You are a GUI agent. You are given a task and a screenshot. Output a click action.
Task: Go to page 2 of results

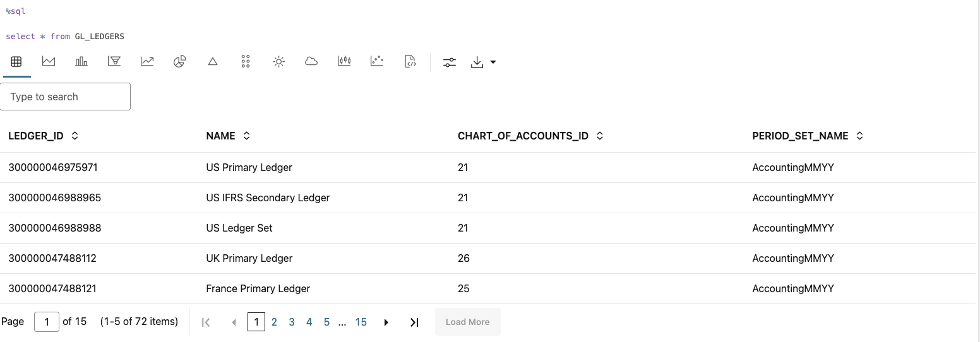[274, 322]
